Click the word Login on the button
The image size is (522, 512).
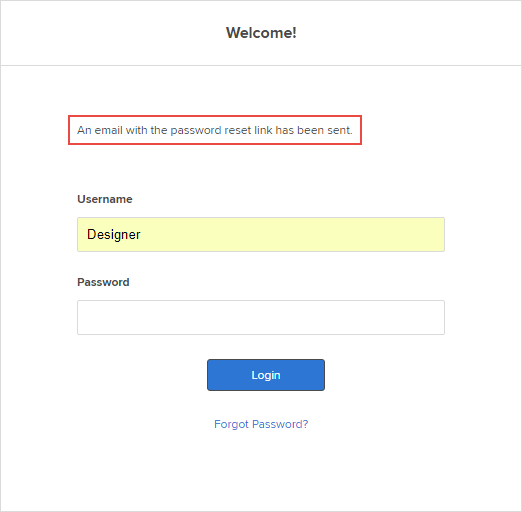click(x=266, y=375)
